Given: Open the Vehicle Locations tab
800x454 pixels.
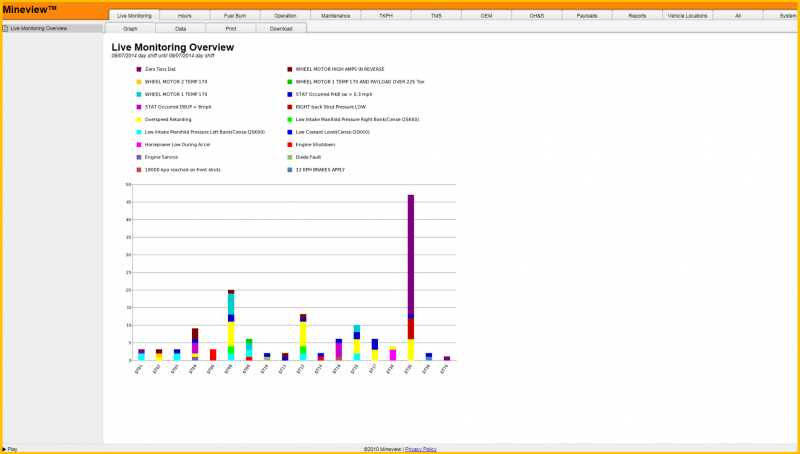Looking at the screenshot, I should (688, 15).
